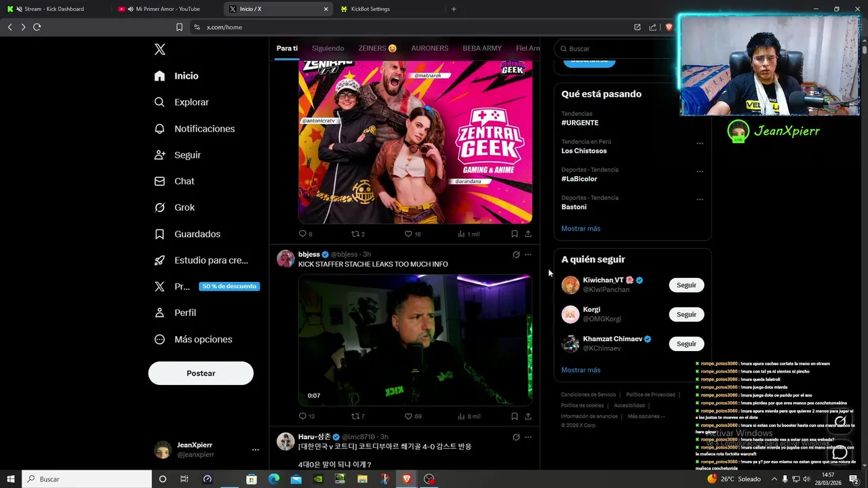Viewport: 868px width, 488px height.
Task: Bookmark the bbjess post
Action: point(515,416)
